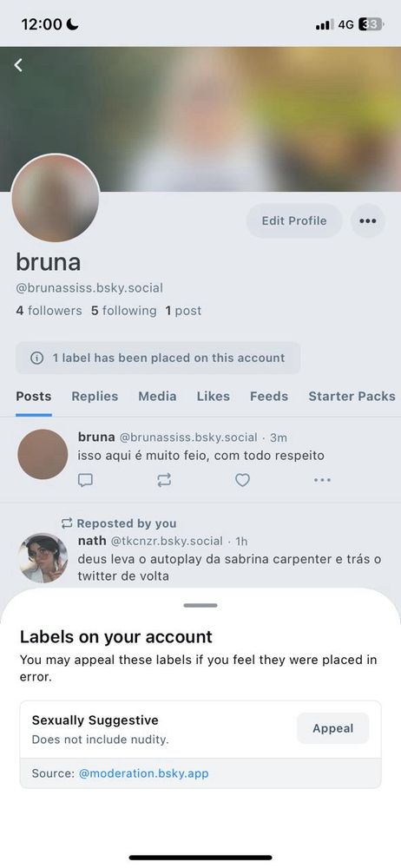The image size is (401, 868).
Task: Switch to the Media tab
Action: pyautogui.click(x=157, y=397)
